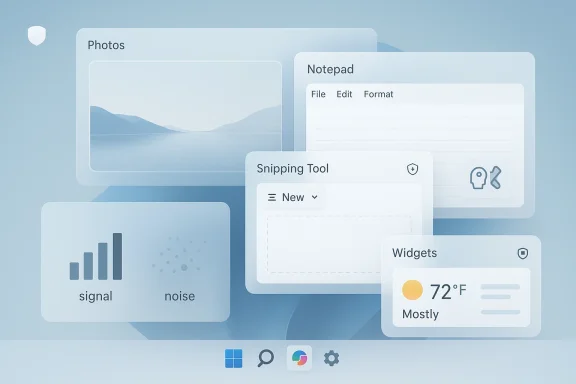Click the Photos window title
The image size is (576, 384).
coord(106,45)
